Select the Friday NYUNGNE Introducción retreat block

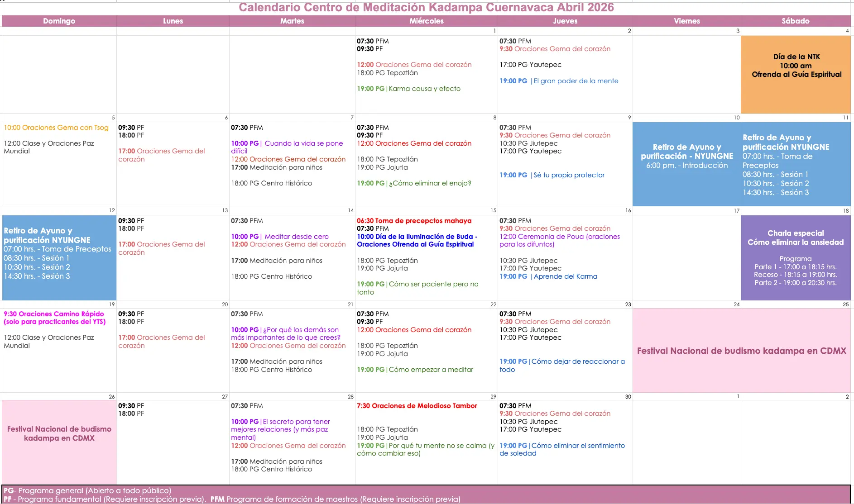click(686, 156)
